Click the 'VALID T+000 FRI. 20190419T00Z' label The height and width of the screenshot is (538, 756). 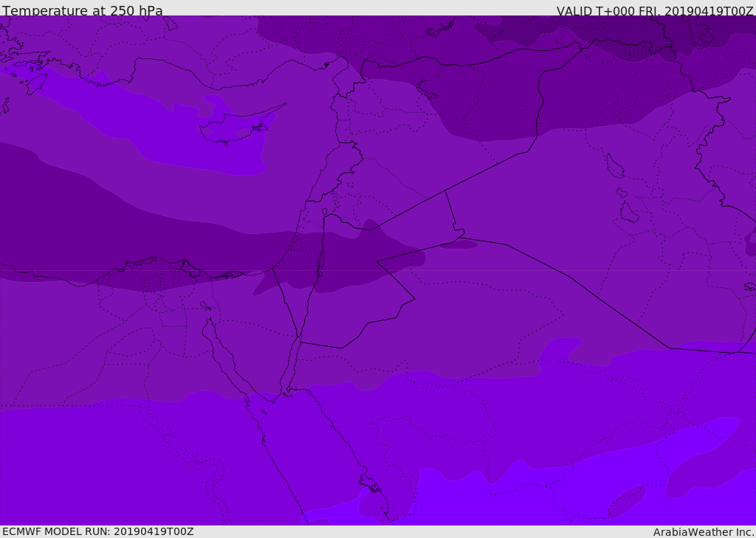655,11
